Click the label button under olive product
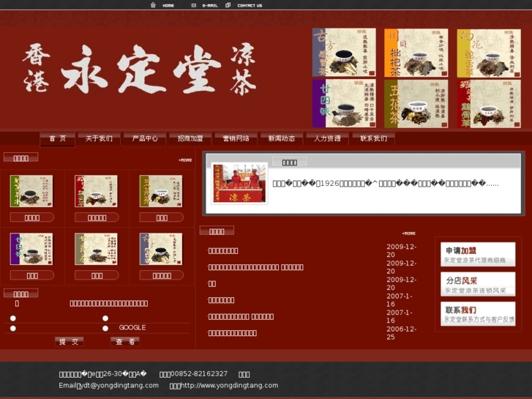 tap(162, 217)
